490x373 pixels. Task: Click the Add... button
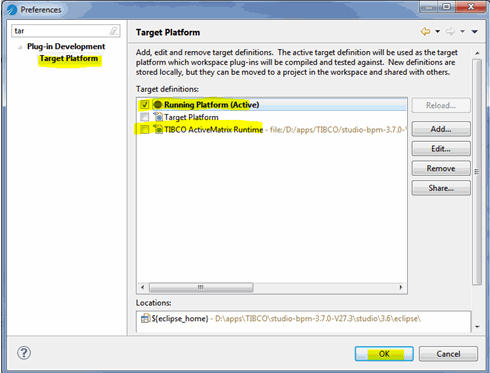click(x=441, y=129)
